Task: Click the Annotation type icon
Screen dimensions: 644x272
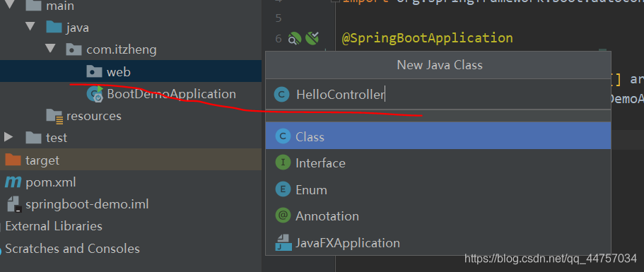Action: click(x=283, y=215)
